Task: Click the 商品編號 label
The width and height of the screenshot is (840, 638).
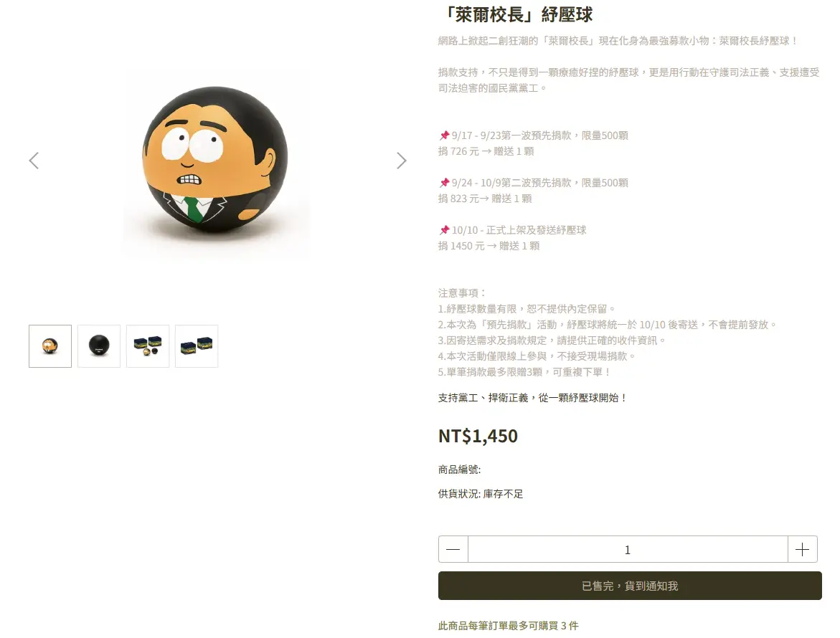Action: 460,470
